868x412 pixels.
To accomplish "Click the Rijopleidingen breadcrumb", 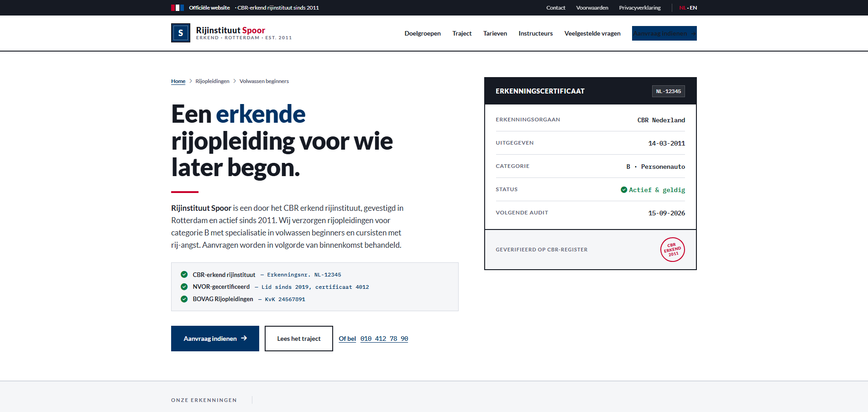I will click(x=212, y=81).
